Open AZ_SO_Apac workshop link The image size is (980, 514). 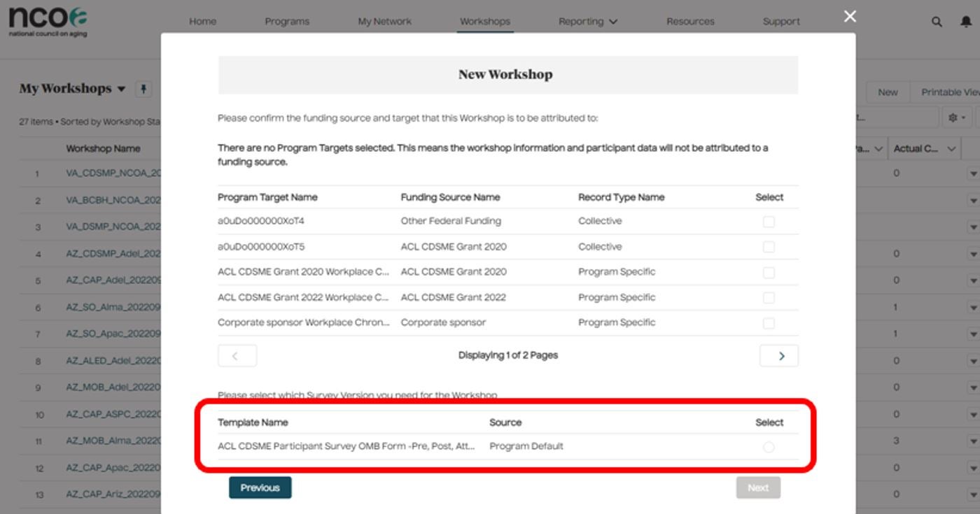pos(113,334)
